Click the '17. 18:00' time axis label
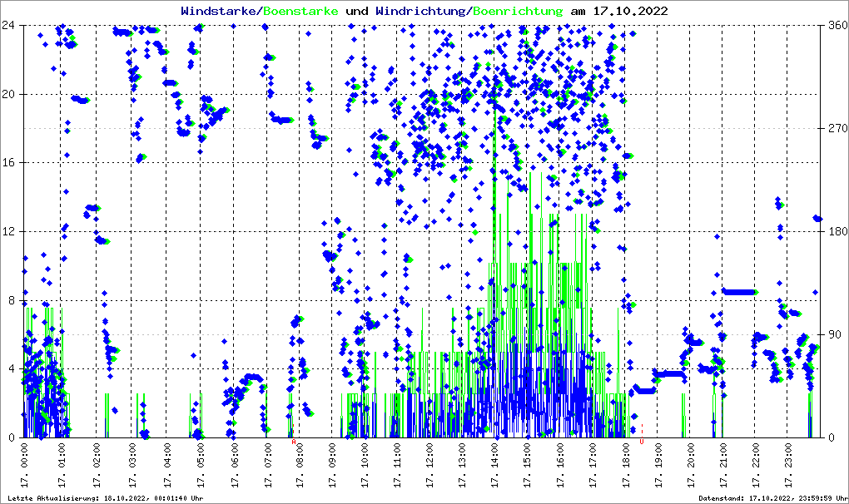849x504 pixels. click(x=626, y=465)
